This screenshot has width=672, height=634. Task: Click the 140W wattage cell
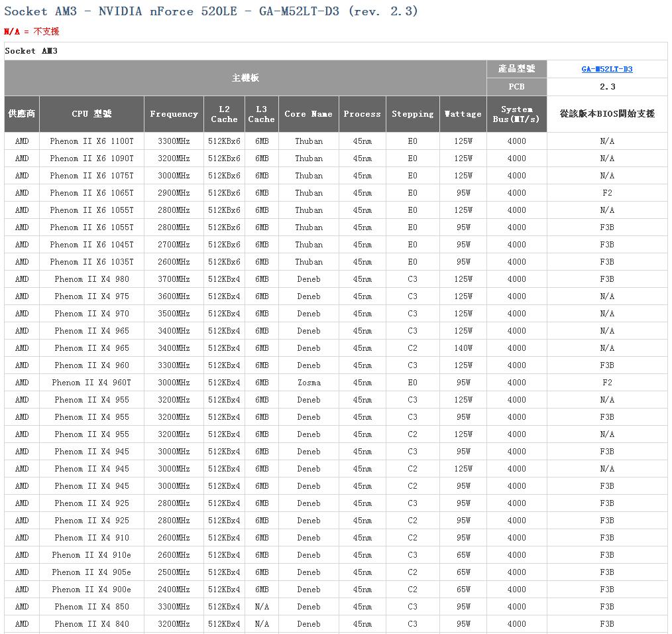click(463, 348)
